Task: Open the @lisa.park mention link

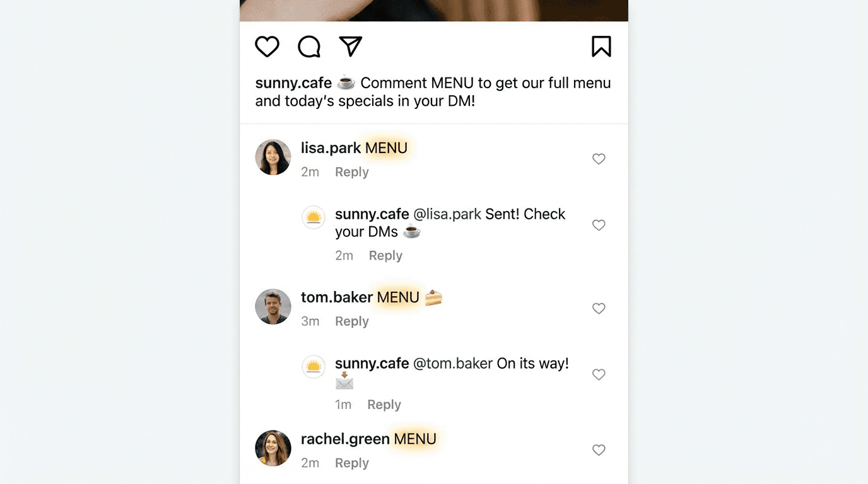Action: pos(447,214)
